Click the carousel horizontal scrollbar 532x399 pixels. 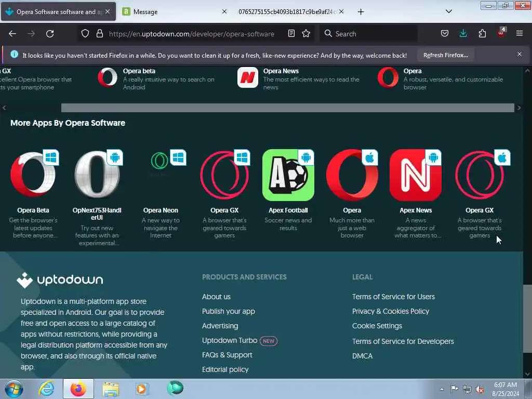coord(288,108)
